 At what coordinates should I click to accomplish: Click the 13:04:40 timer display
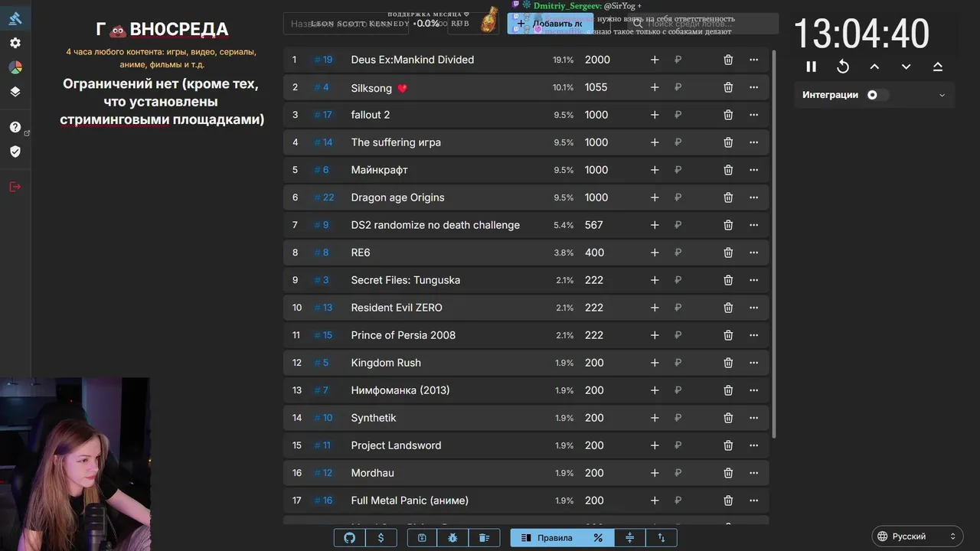(861, 34)
